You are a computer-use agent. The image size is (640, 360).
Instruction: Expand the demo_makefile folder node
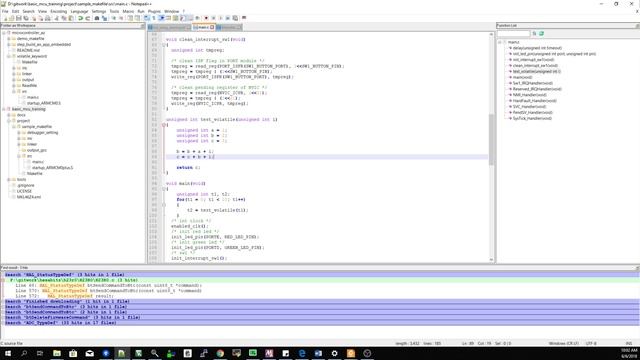tap(9, 38)
